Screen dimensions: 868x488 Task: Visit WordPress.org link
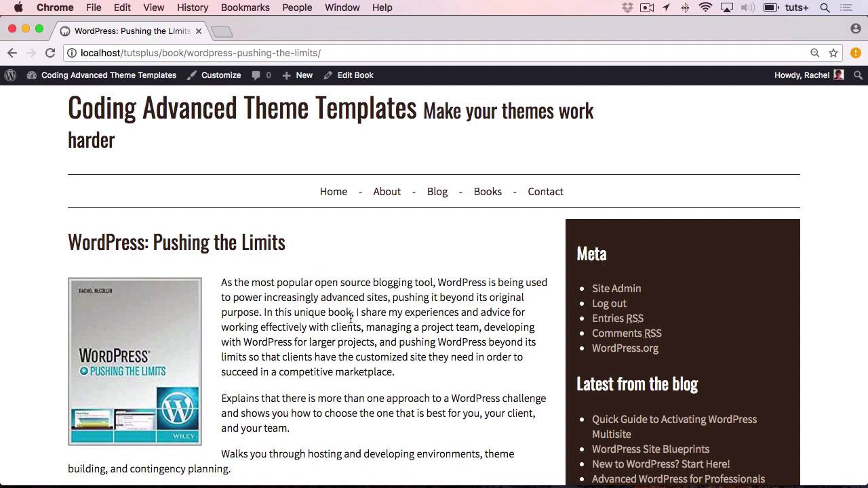625,348
